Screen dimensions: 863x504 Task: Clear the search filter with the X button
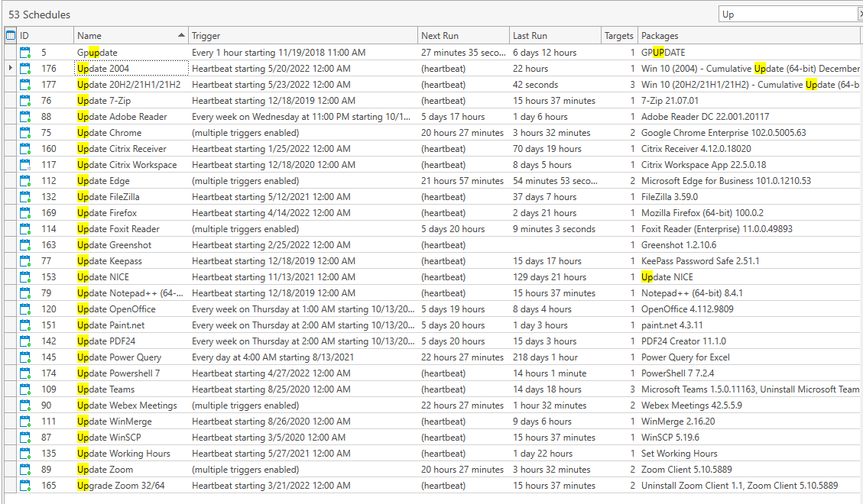coord(859,15)
